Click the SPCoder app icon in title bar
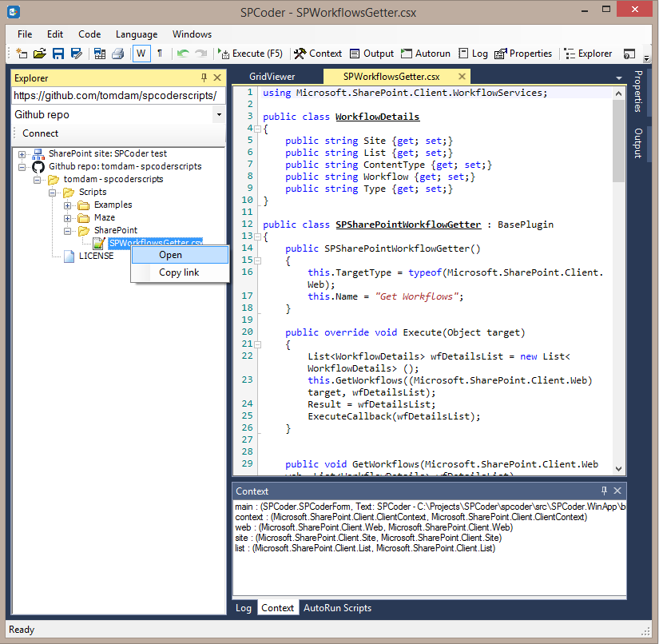This screenshot has height=644, width=659. (x=14, y=11)
